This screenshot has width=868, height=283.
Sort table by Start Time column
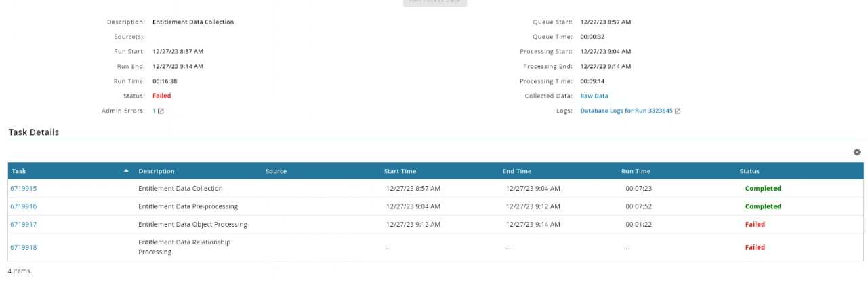400,171
